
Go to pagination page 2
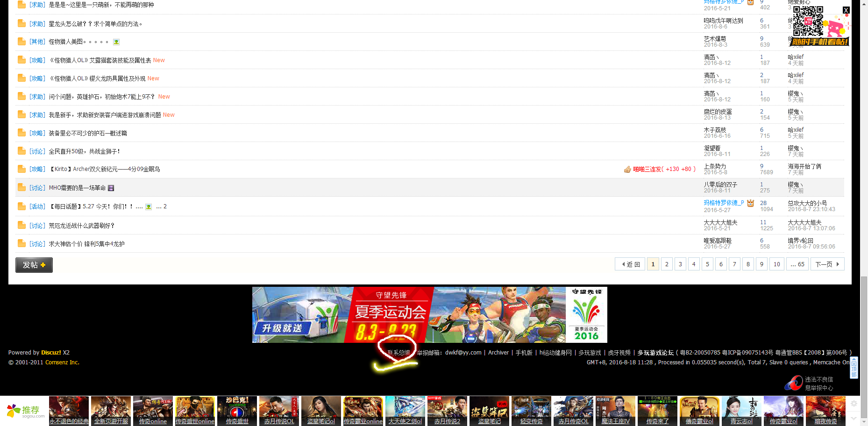click(667, 264)
